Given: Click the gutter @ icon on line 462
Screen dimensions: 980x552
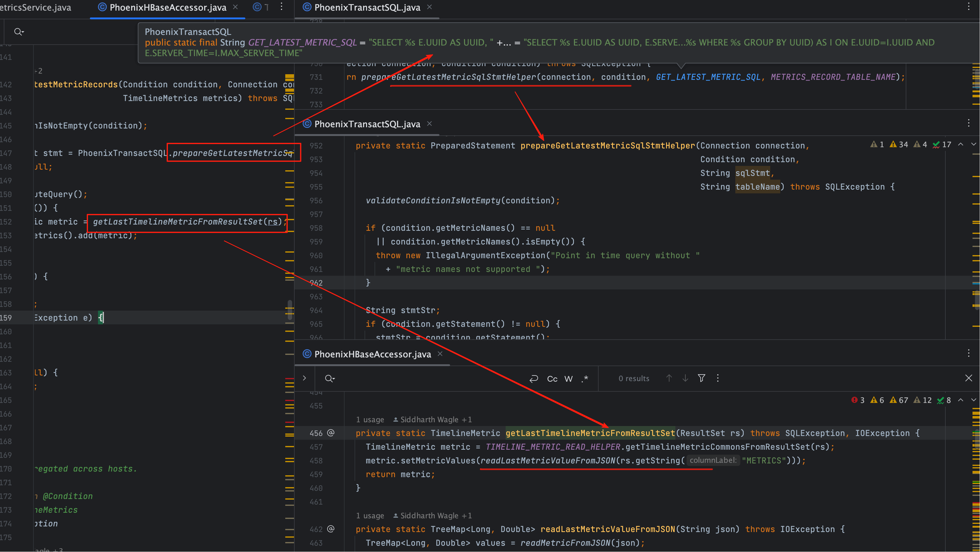Looking at the screenshot, I should coord(331,529).
